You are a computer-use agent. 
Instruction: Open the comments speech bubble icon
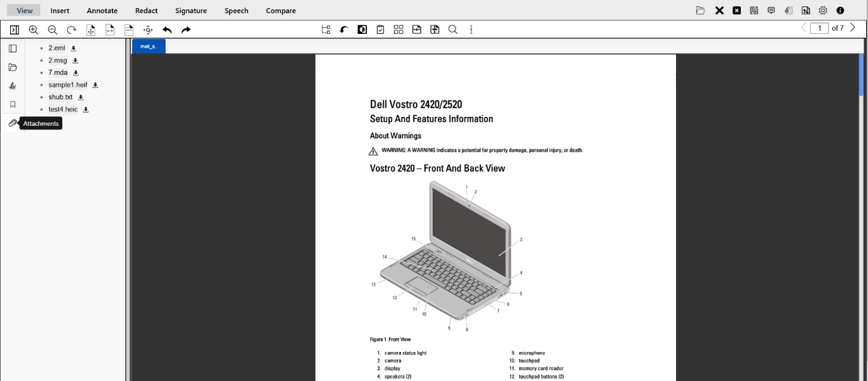pyautogui.click(x=772, y=11)
